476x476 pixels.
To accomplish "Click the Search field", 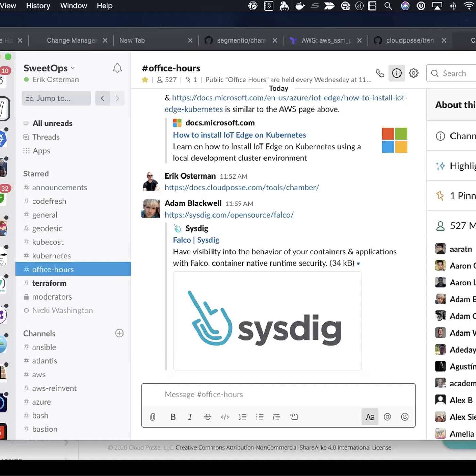I will pyautogui.click(x=451, y=73).
